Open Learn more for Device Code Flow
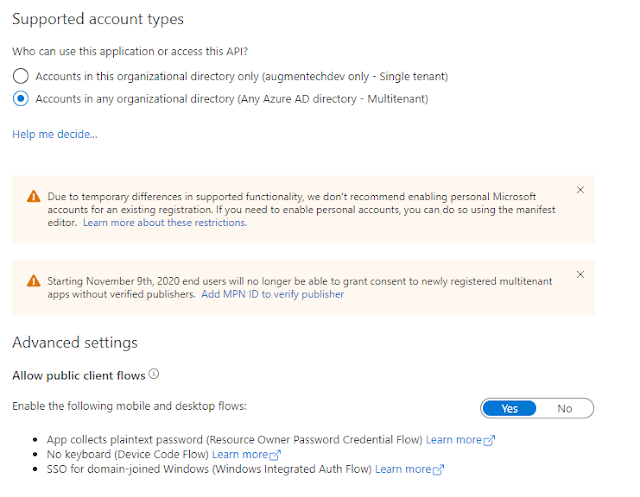640x497 pixels. click(x=240, y=454)
